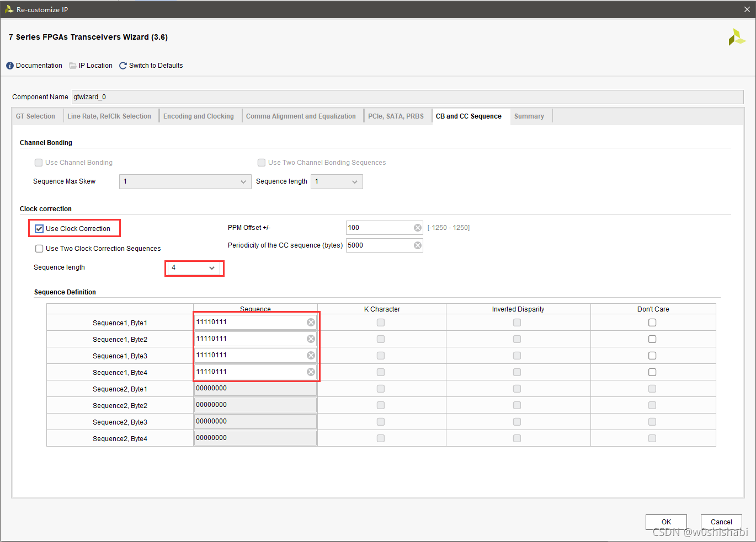Click the Sequence2 Byte4 sequence field
Screen dimensions: 756x542
tap(255, 438)
